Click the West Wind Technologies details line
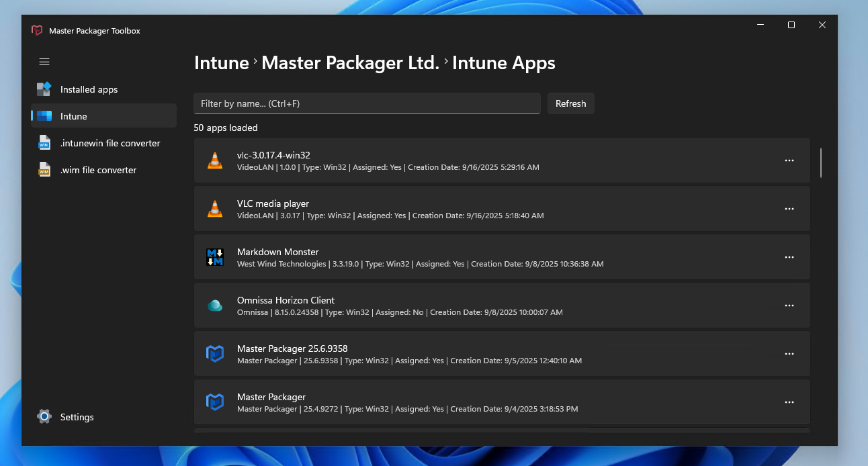Image resolution: width=868 pixels, height=466 pixels. (421, 264)
